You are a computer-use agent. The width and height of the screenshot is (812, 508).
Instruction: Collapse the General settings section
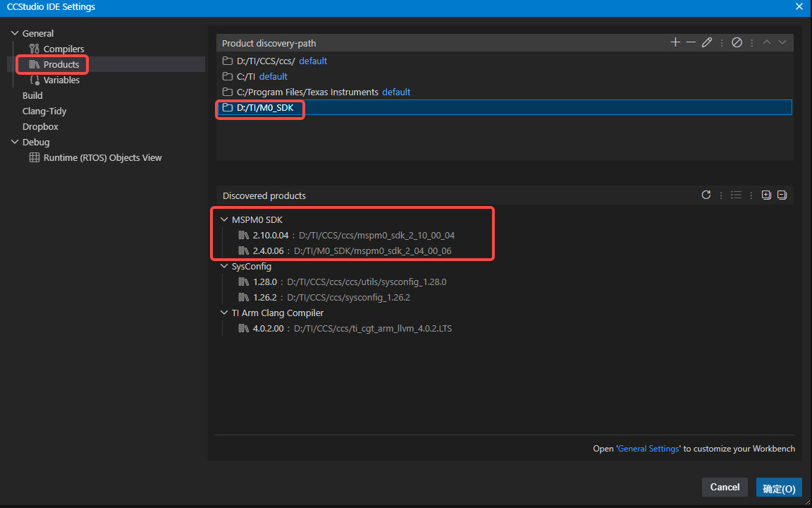pos(15,34)
